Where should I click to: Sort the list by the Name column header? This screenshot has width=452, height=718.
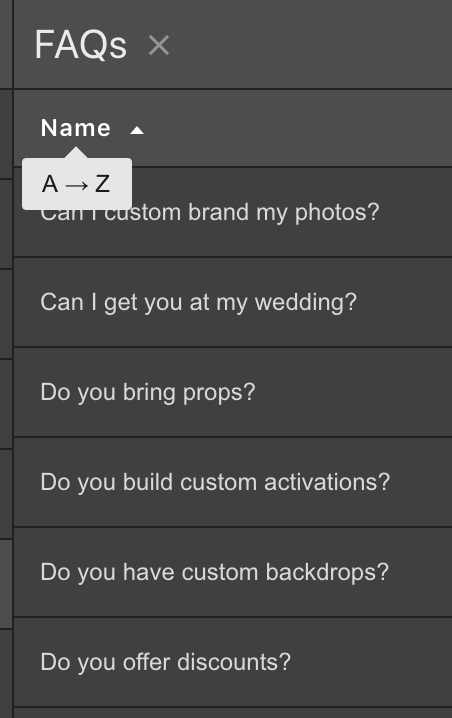click(76, 128)
